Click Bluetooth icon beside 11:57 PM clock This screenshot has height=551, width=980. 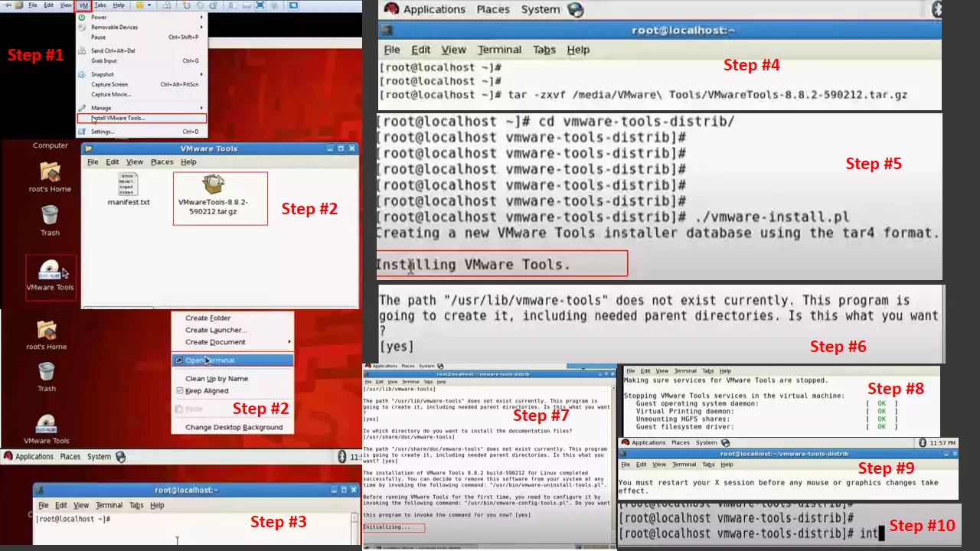(x=923, y=443)
